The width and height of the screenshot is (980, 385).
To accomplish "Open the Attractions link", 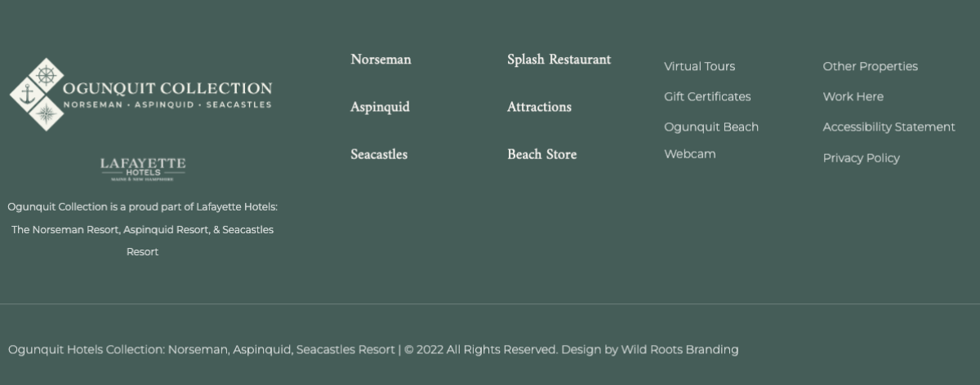I will click(x=539, y=107).
